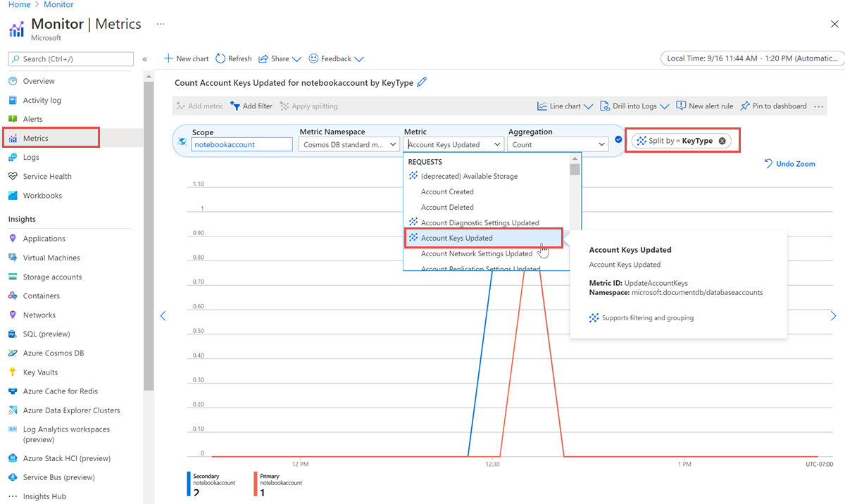Image resolution: width=845 pixels, height=504 pixels.
Task: Select Metrics in the sidebar
Action: coord(35,138)
